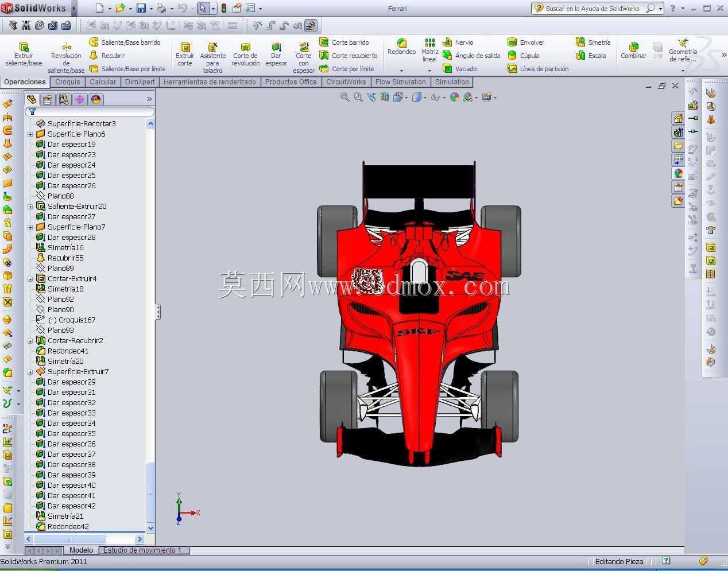Click Ángulo de salida tool
Viewport: 728px width, 571px height.
click(471, 56)
